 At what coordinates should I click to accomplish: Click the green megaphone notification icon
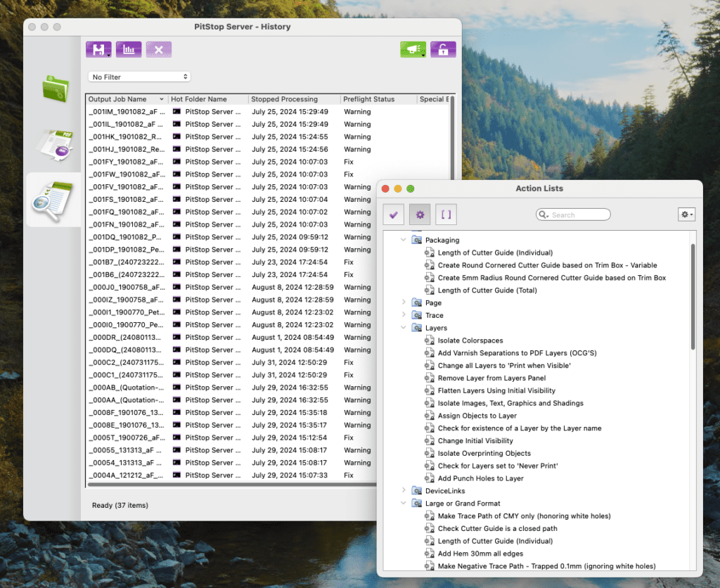(x=413, y=50)
